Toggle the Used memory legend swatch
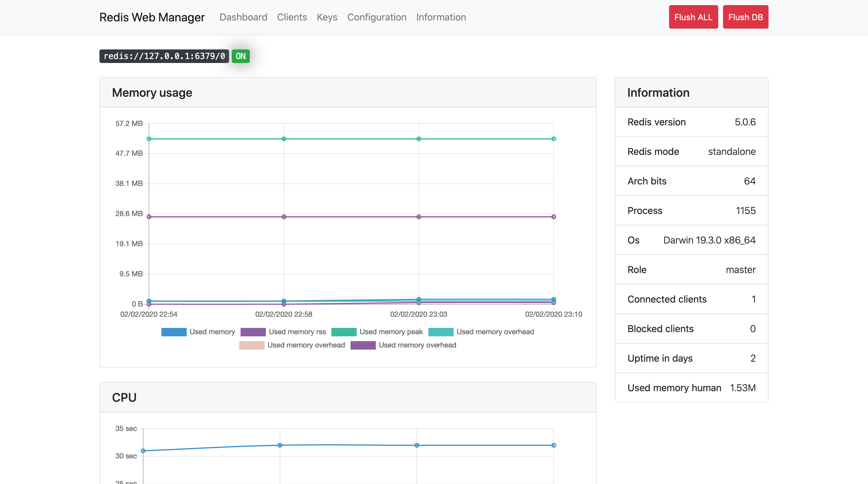This screenshot has height=484, width=868. click(174, 332)
